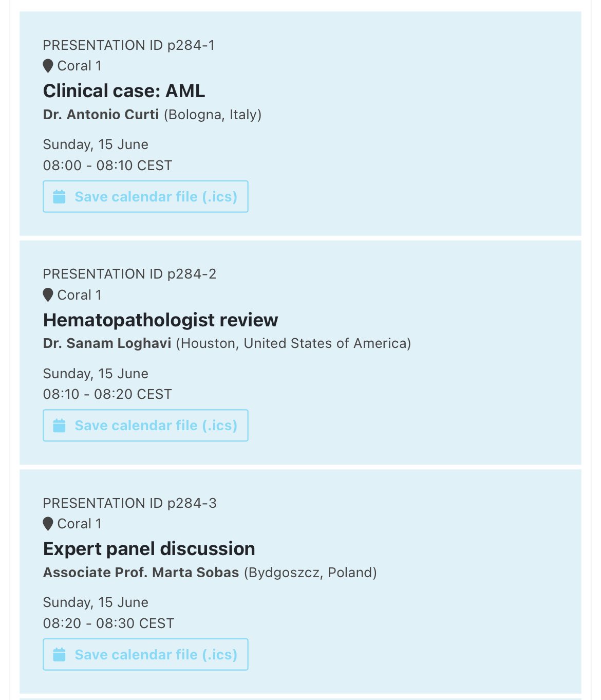Open the Clinical case: AML title
The height and width of the screenshot is (700, 601).
point(124,91)
